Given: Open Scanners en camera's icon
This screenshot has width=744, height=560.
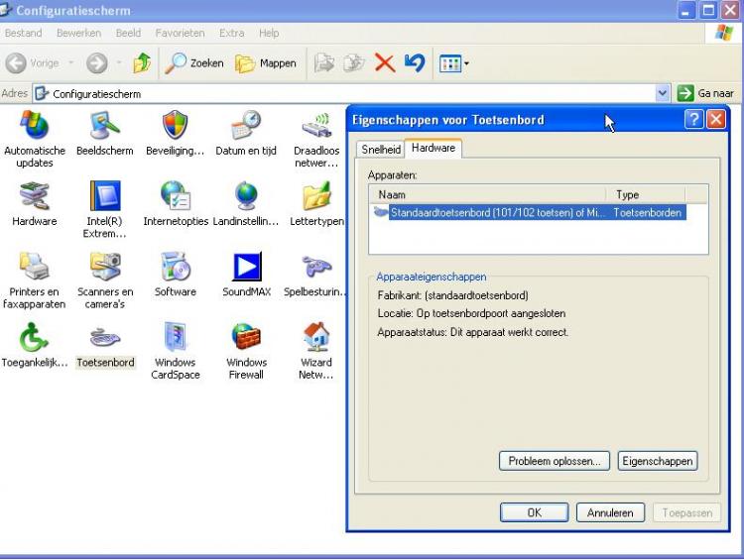Looking at the screenshot, I should 105,267.
